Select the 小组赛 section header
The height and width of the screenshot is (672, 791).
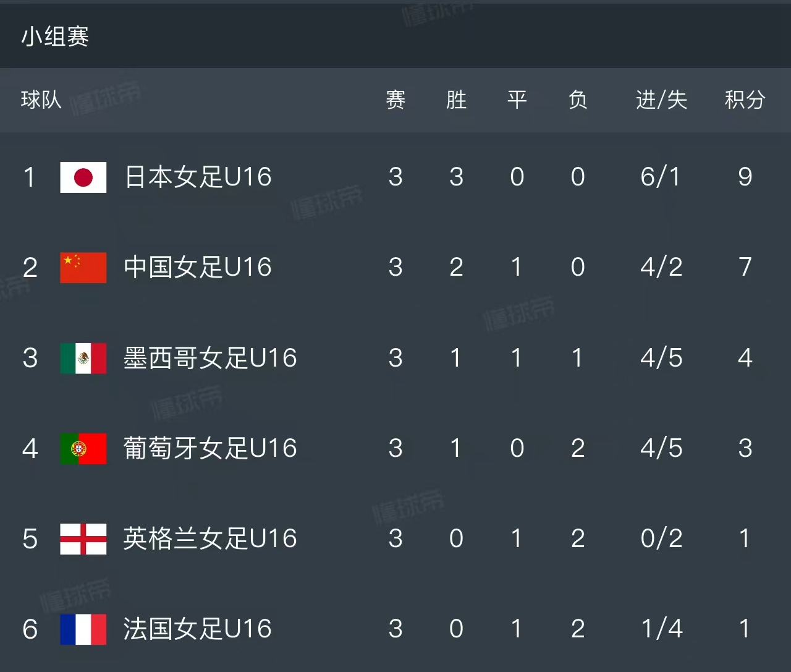click(53, 36)
